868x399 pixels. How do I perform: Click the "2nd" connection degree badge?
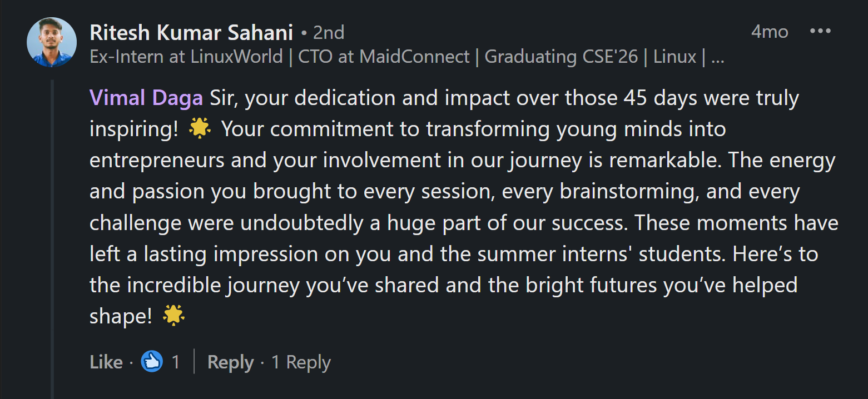point(329,33)
